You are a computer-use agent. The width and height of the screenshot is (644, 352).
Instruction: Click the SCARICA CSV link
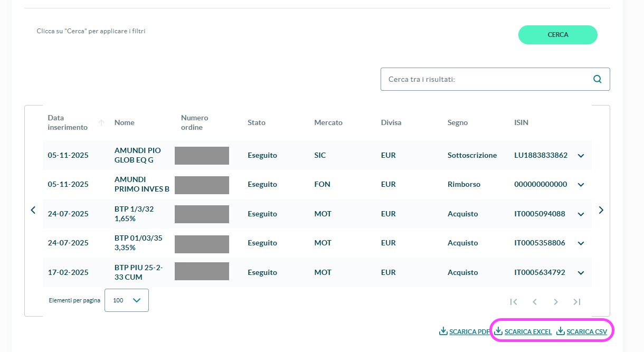point(586,332)
